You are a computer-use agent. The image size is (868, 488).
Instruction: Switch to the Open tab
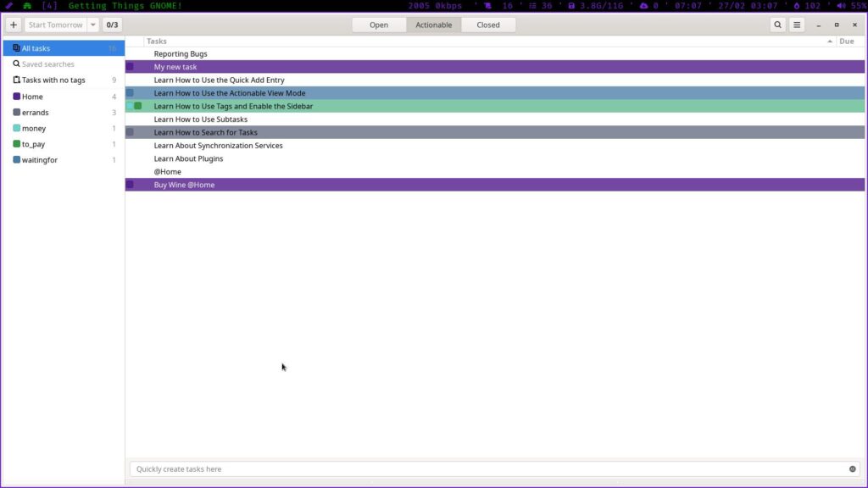pyautogui.click(x=379, y=25)
